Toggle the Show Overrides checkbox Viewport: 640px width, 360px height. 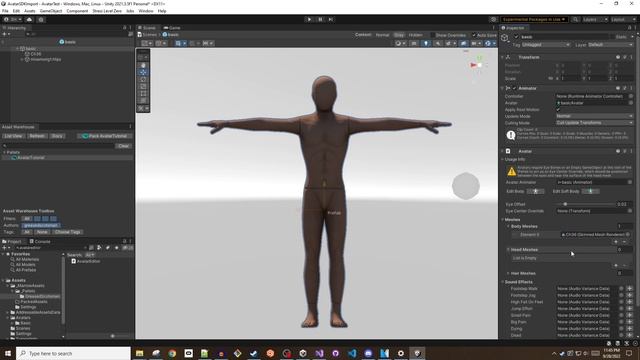(433, 35)
